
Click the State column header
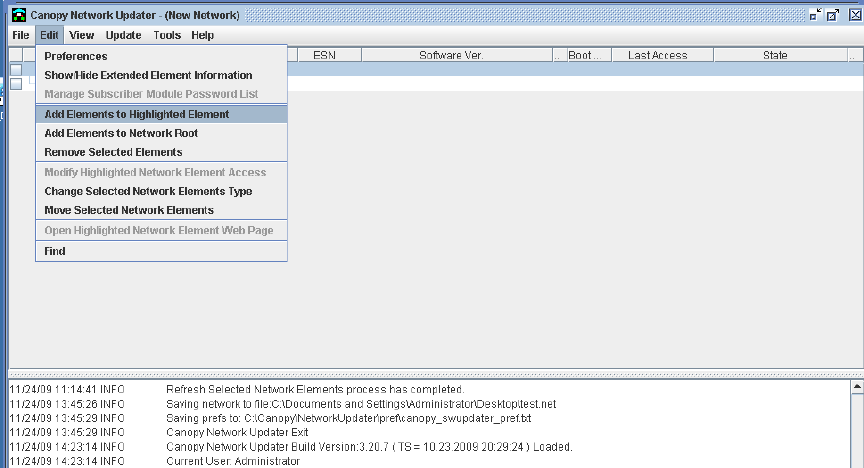(780, 55)
